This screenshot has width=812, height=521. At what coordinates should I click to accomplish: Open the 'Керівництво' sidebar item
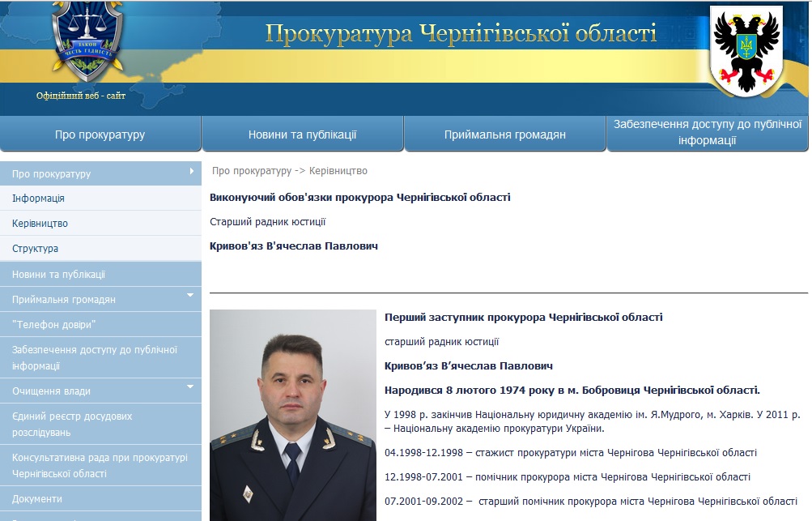pyautogui.click(x=100, y=224)
